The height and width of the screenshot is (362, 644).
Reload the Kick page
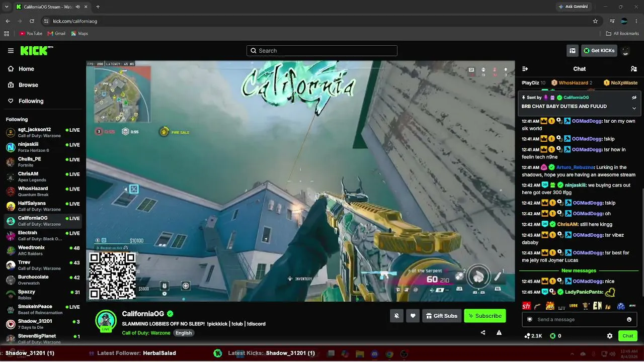click(x=32, y=21)
